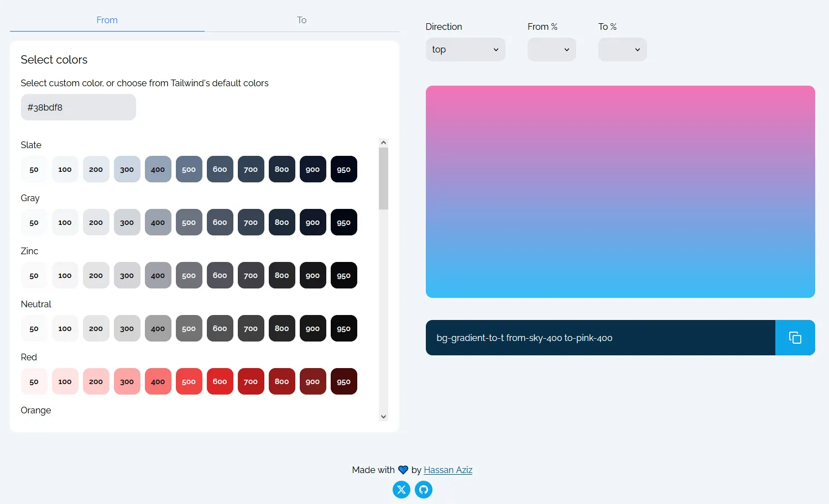Select the Slate 400 swatch
This screenshot has width=829, height=504.
coord(158,169)
